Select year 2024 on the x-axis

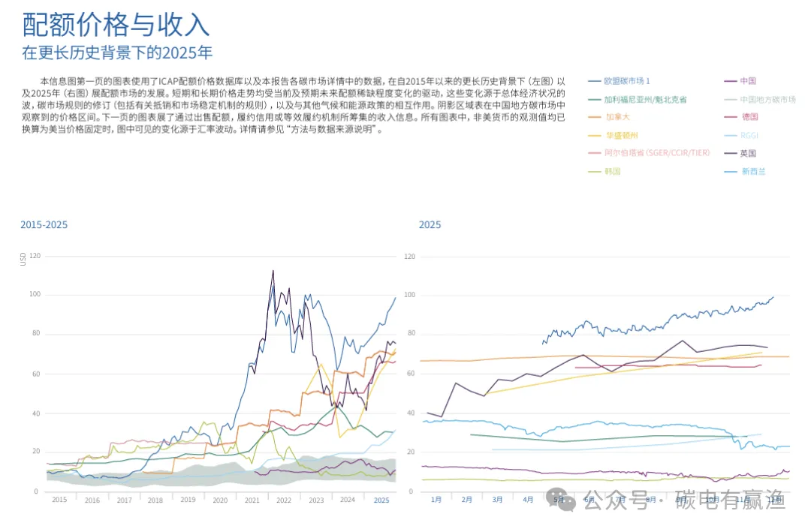pos(348,500)
